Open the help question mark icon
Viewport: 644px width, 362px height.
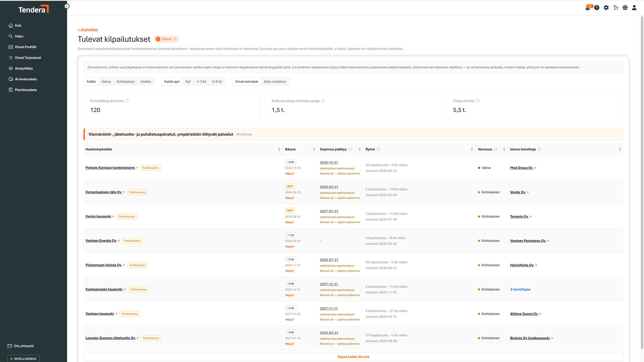tap(597, 8)
